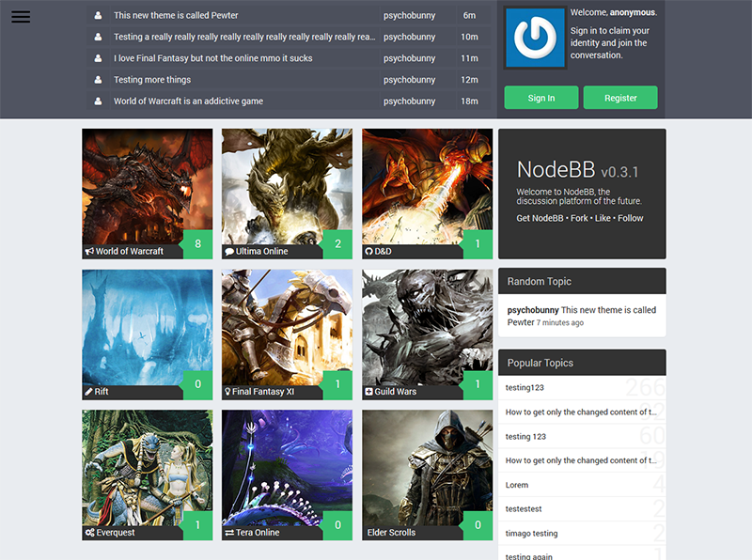Click user icon beside 'This new theme is called Pewter'
The height and width of the screenshot is (560, 752).
[98, 15]
